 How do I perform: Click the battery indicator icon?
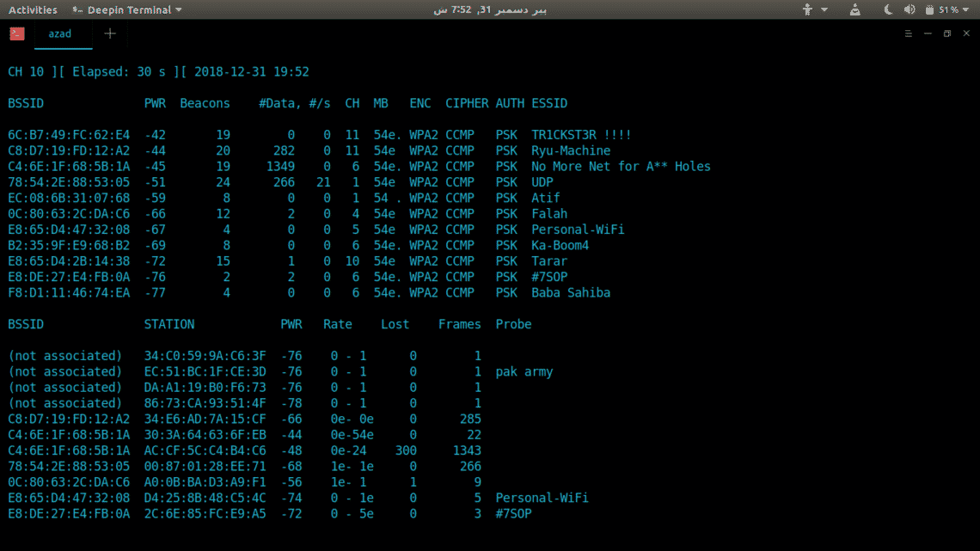click(x=928, y=9)
